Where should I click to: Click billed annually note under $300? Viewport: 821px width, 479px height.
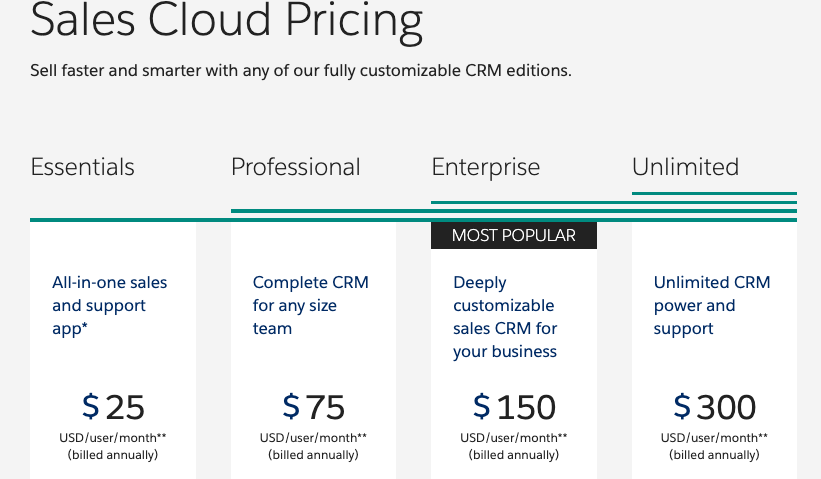coord(714,455)
